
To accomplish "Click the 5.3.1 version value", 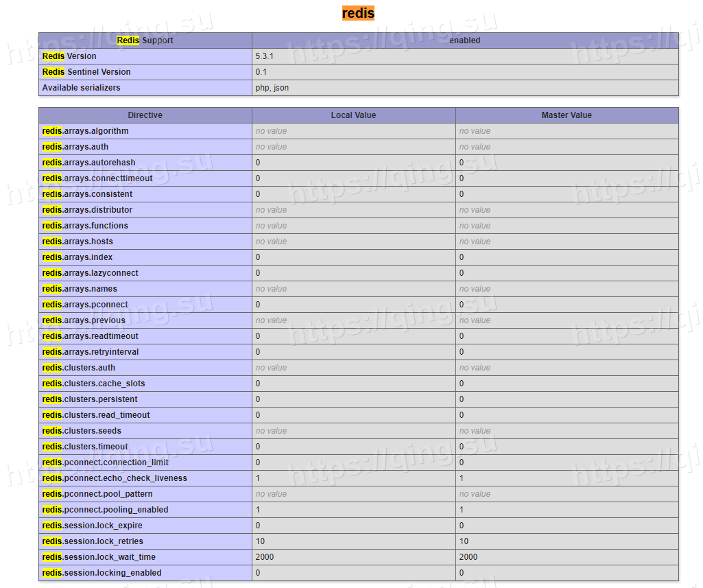I will [265, 56].
